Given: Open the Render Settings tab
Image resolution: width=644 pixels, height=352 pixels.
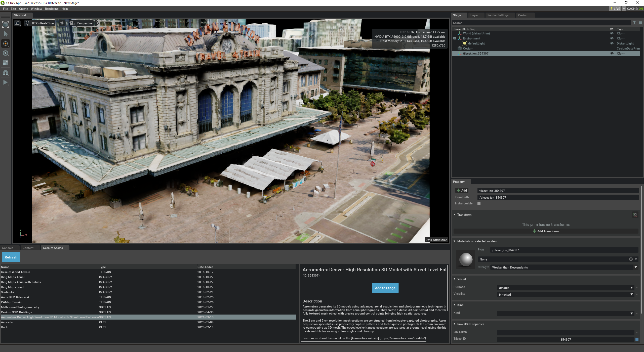Looking at the screenshot, I should 498,15.
